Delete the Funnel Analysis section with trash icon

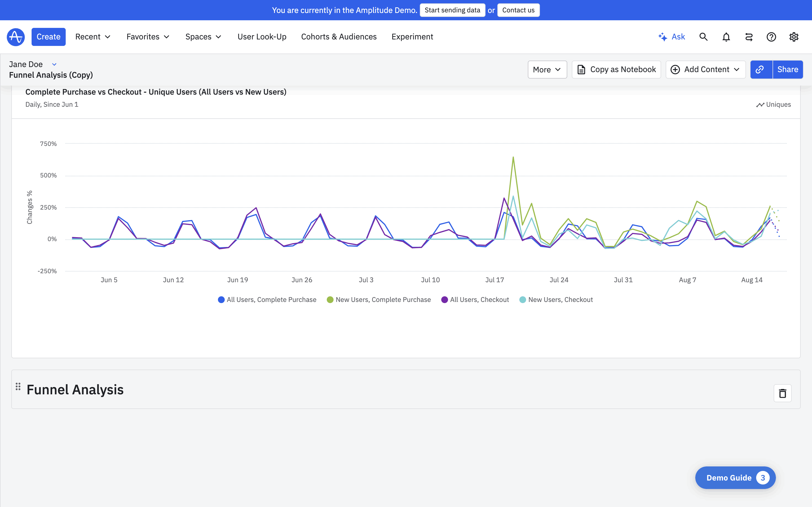(x=782, y=393)
